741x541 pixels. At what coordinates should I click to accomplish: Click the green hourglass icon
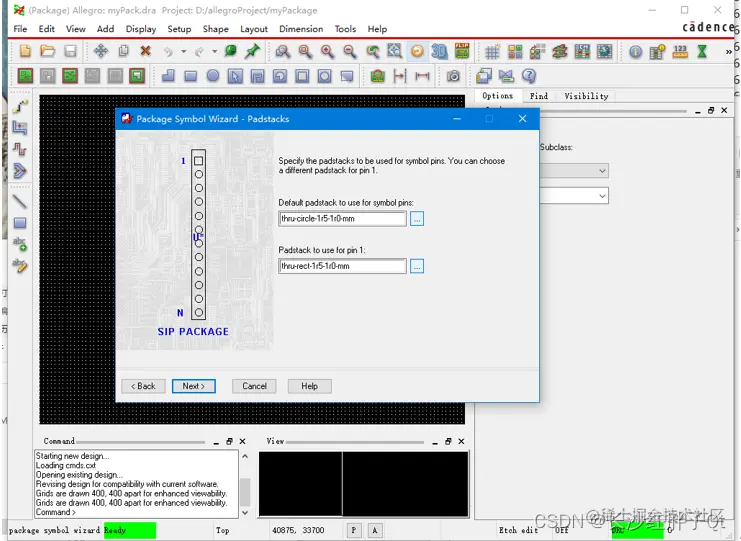[702, 51]
